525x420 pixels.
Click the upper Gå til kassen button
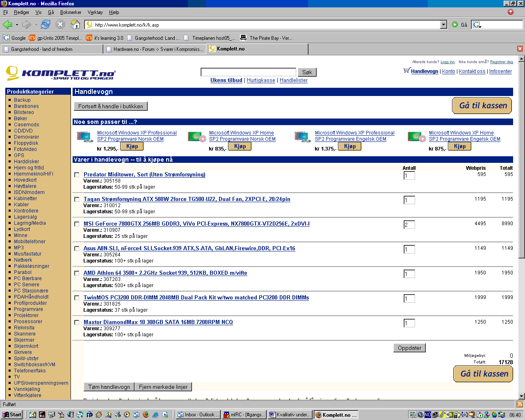482,105
